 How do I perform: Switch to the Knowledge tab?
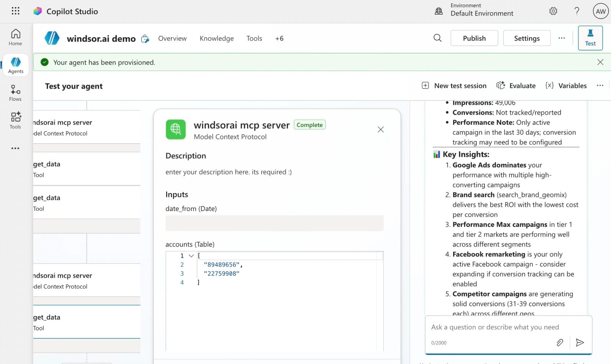tap(217, 38)
